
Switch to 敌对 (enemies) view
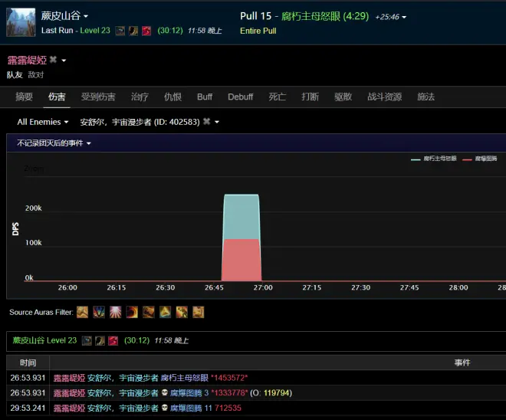point(36,74)
